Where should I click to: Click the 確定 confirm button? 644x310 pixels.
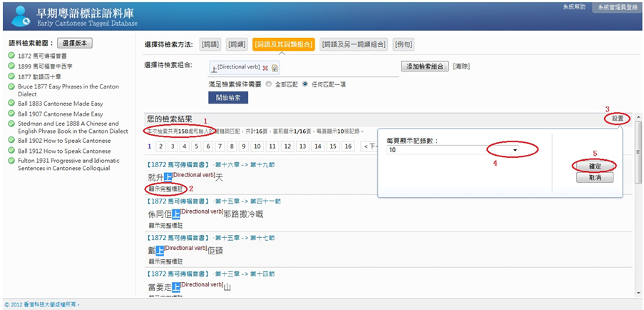[x=594, y=166]
